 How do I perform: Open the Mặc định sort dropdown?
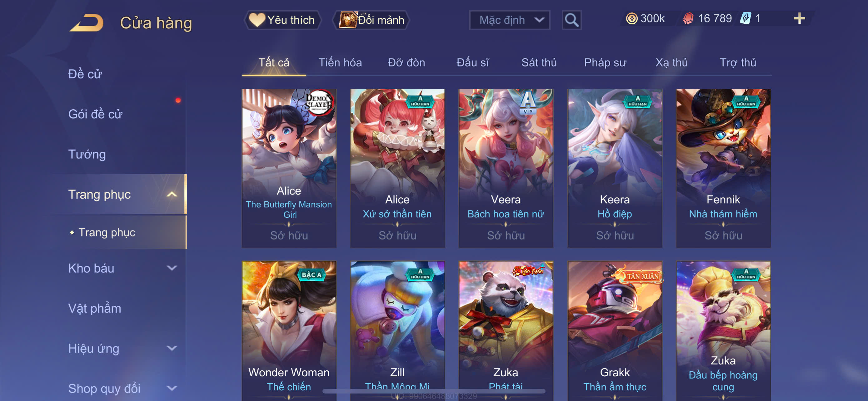click(510, 20)
